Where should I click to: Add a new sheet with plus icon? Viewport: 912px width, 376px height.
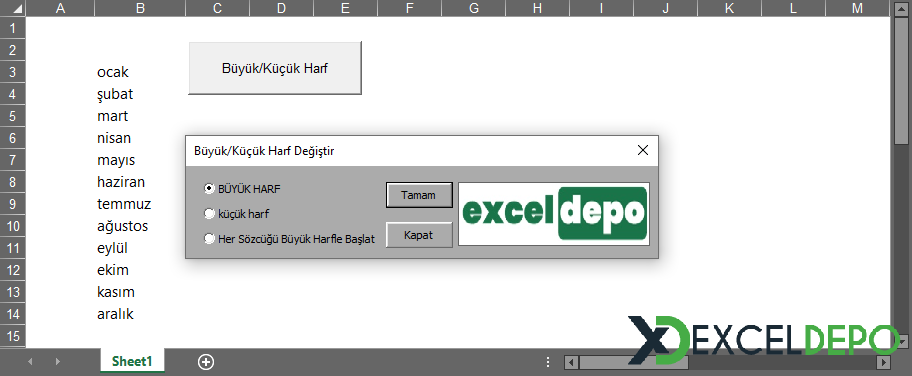pyautogui.click(x=206, y=362)
